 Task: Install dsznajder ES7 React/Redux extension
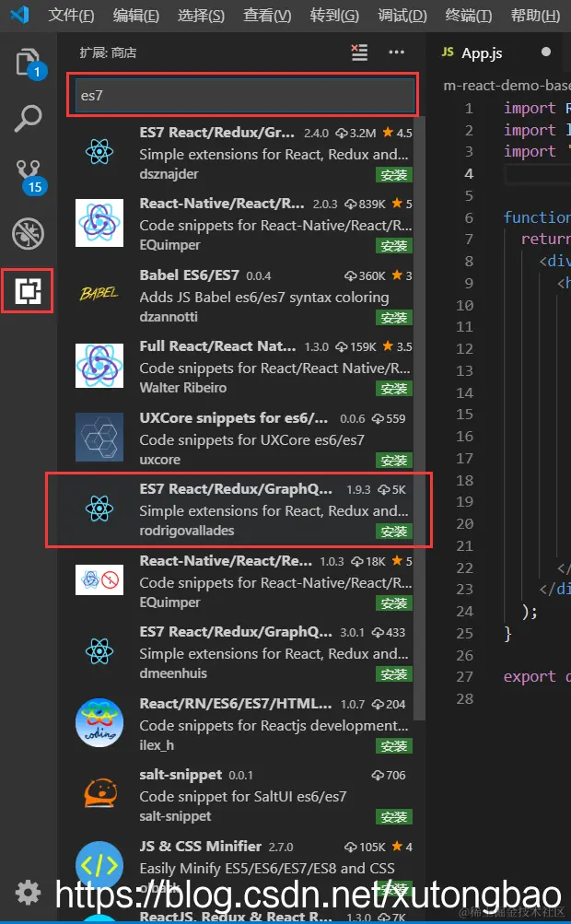coord(394,175)
